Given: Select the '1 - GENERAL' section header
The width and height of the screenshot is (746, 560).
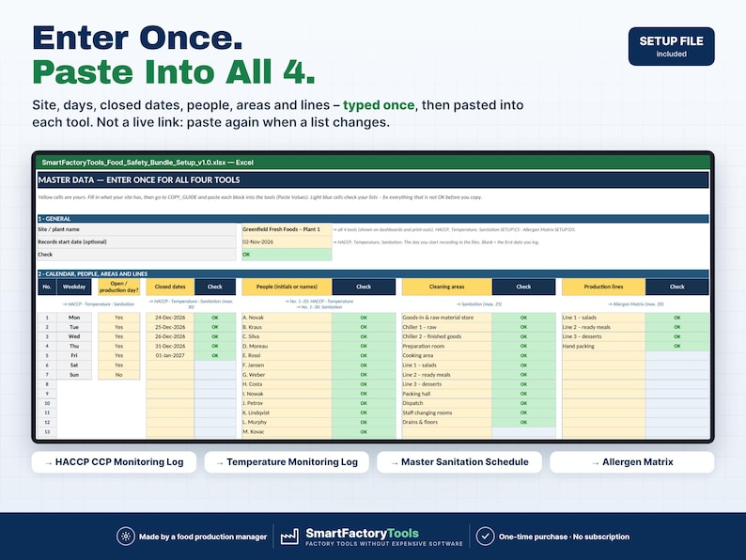Looking at the screenshot, I should (373, 218).
